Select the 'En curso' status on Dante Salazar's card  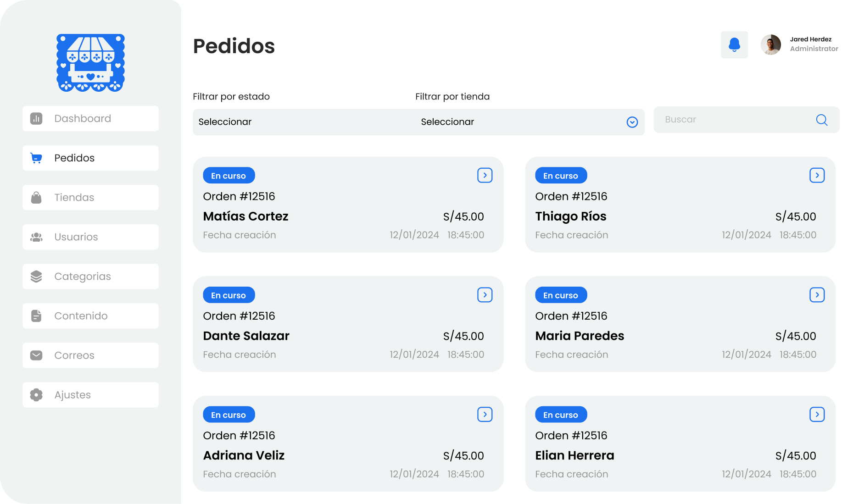[229, 295]
